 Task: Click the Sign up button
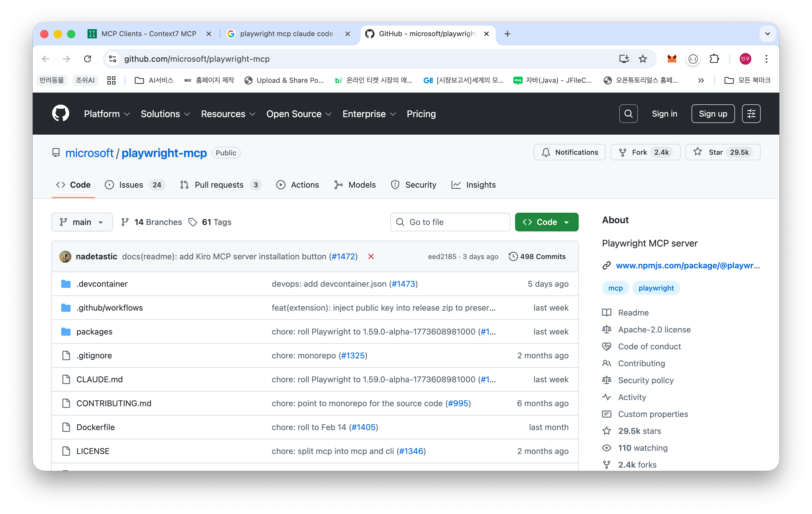point(713,114)
